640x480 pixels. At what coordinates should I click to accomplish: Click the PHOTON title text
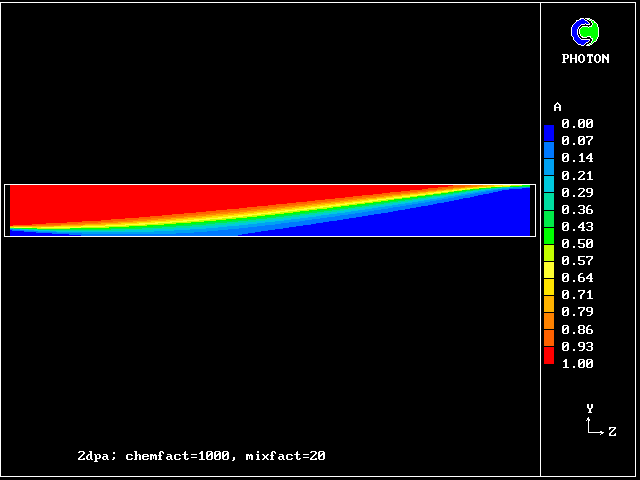(x=585, y=59)
